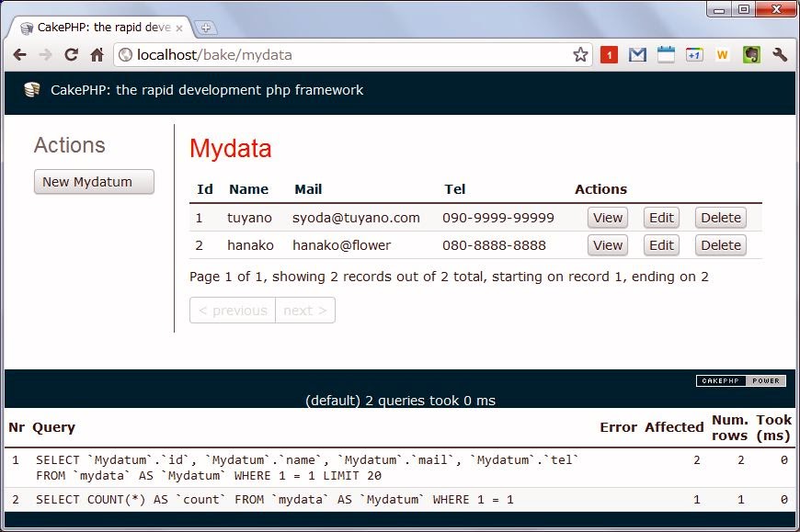Go to the browser home page icon

(97, 55)
